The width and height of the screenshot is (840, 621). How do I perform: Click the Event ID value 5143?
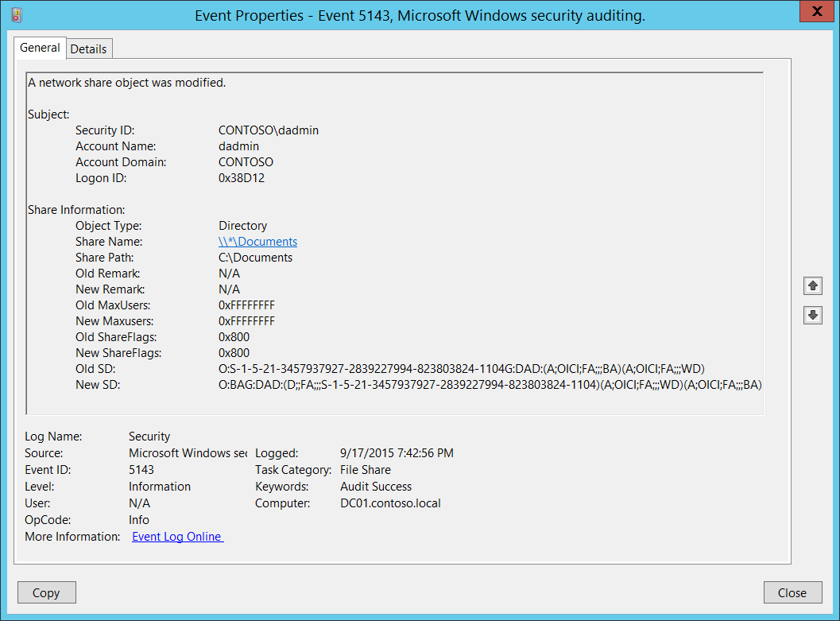pos(141,470)
